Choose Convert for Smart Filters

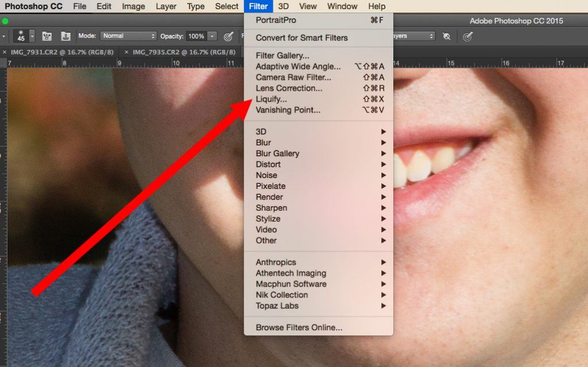301,38
